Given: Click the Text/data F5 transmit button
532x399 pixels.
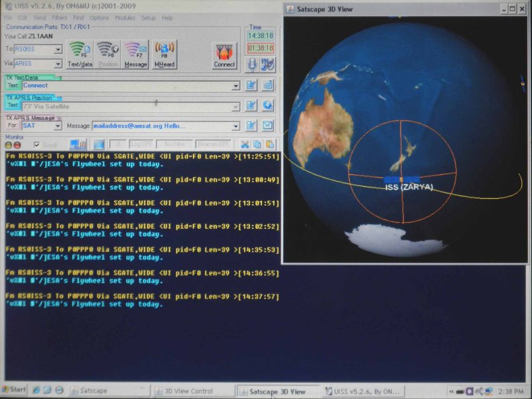Looking at the screenshot, I should 80,55.
